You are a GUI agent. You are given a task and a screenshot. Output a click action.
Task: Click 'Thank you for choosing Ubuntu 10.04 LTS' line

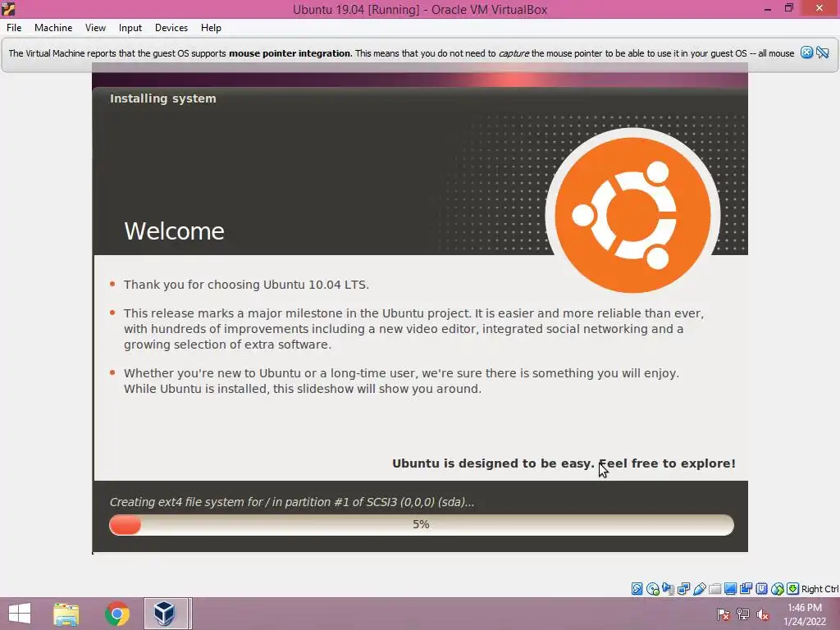point(246,285)
